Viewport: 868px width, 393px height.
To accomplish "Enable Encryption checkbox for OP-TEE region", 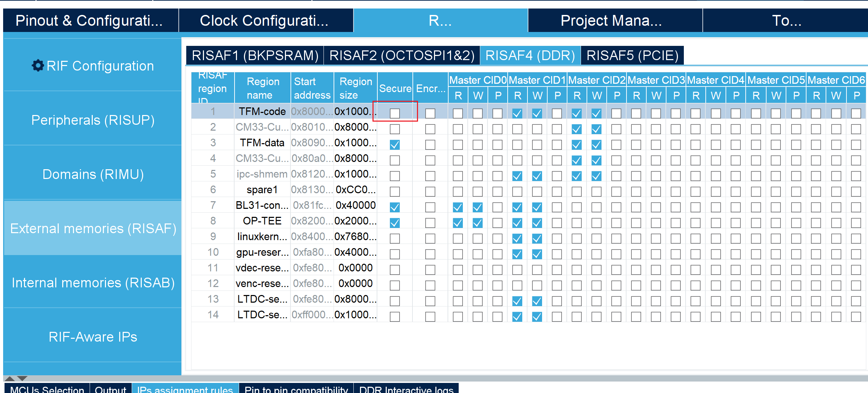I will (430, 223).
